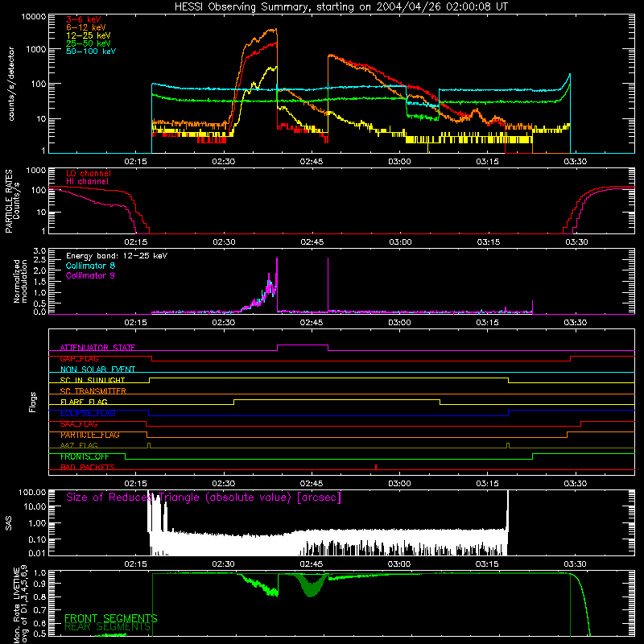Click the raised ATTENUATOR_STATE step segment
The image size is (644, 644).
pos(303,345)
